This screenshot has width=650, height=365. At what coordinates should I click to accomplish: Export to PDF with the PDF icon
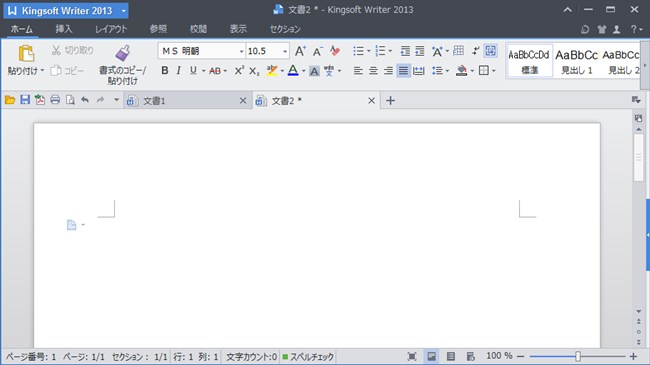pos(40,100)
